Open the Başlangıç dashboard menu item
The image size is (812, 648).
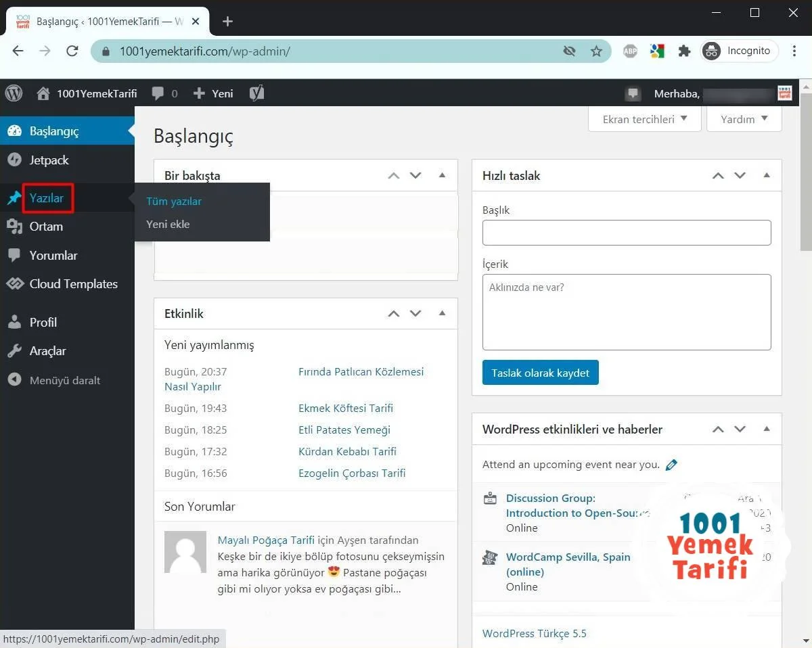point(67,131)
